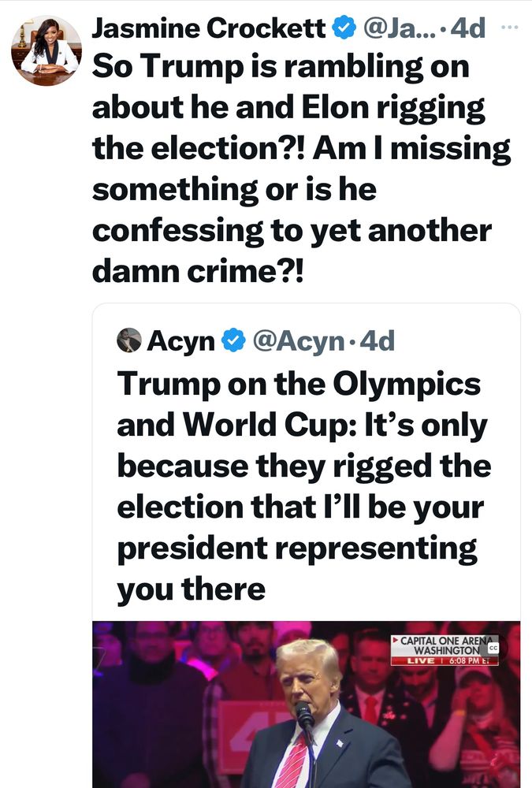Open the three-dot more options menu
Viewport: 532px width, 788px height.
point(511,28)
